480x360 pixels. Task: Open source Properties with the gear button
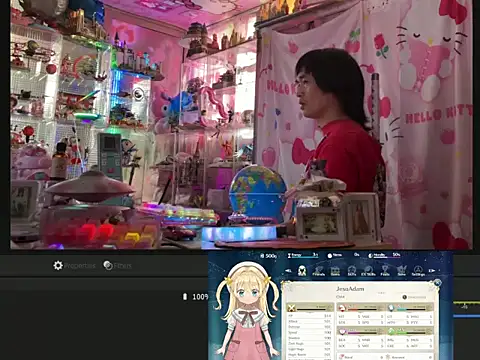[74, 266]
